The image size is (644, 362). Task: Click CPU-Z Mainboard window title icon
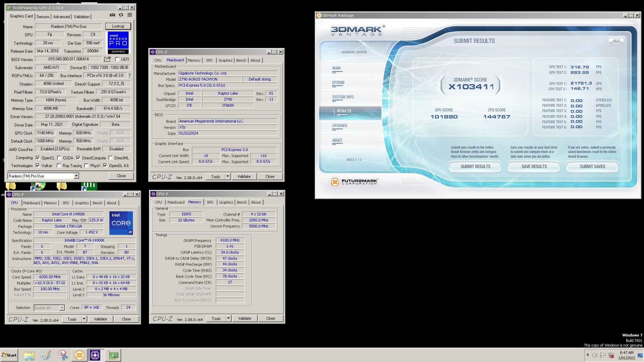tap(153, 52)
